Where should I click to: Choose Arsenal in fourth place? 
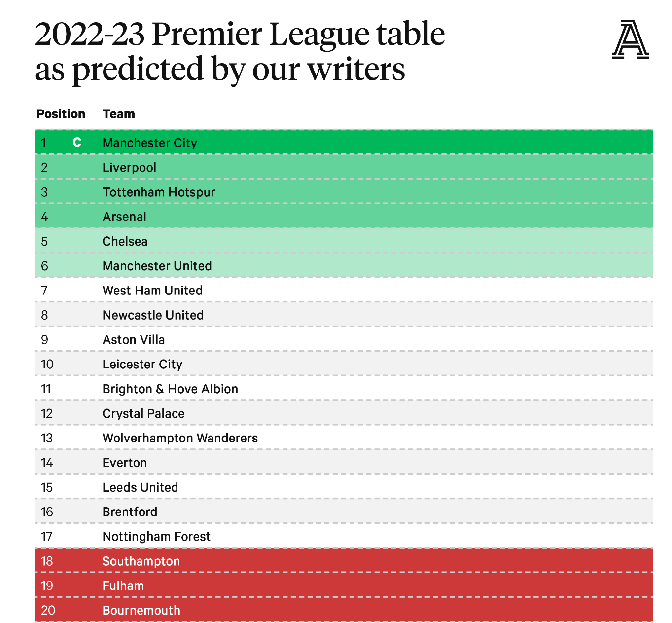point(124,217)
